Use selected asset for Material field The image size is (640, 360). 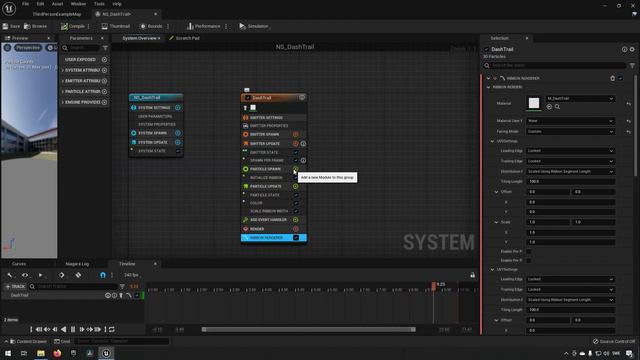pyautogui.click(x=549, y=107)
